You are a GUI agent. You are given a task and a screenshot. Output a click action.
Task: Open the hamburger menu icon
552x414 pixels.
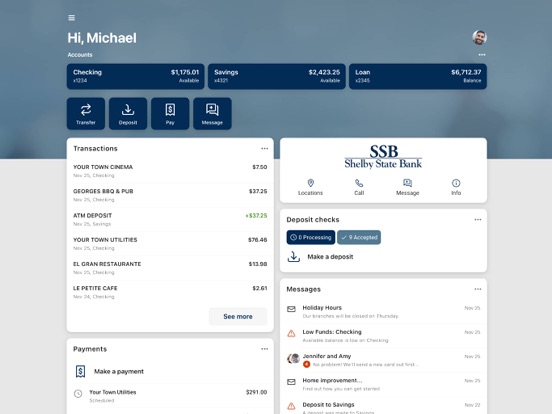(x=71, y=18)
